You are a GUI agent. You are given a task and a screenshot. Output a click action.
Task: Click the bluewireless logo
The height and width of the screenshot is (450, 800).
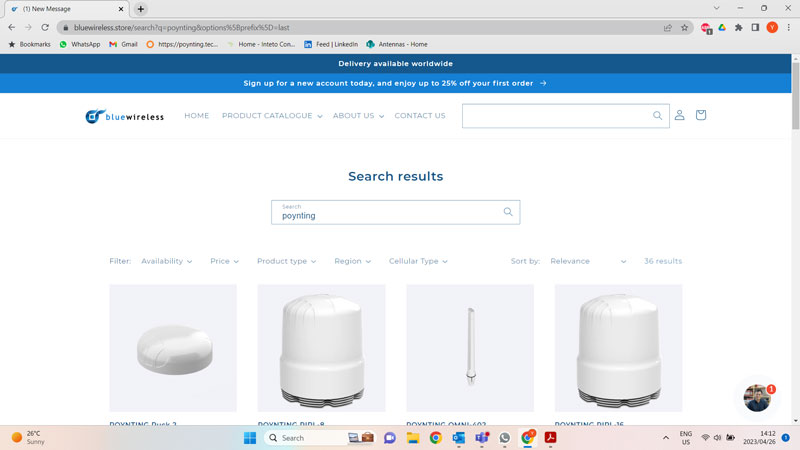pos(125,116)
